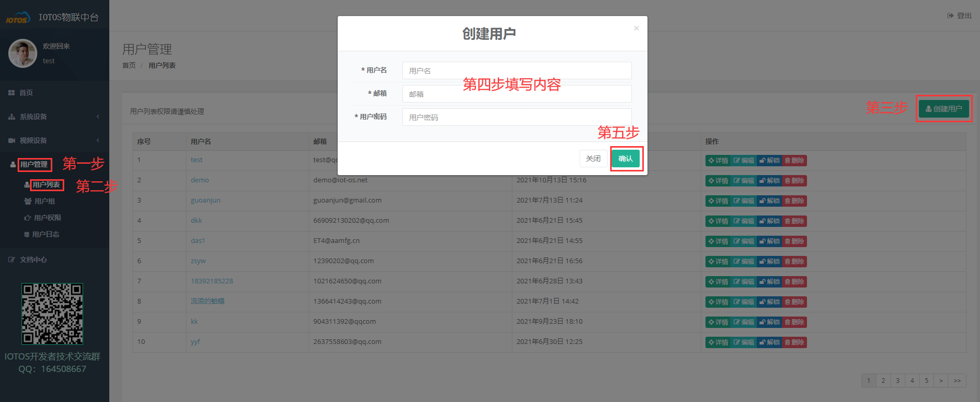Select 用户组 in the sidebar
Viewport: 980px width, 402px height.
point(45,202)
